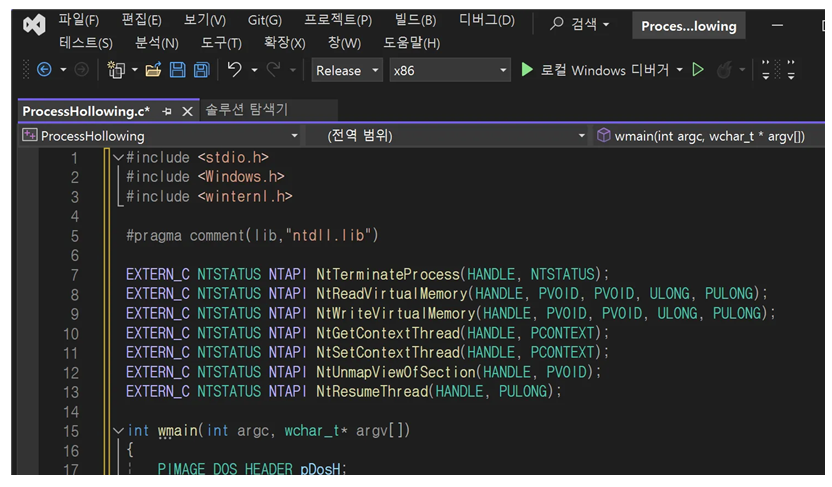The height and width of the screenshot is (487, 832).
Task: Click the new project icon in toolbar
Action: click(116, 70)
